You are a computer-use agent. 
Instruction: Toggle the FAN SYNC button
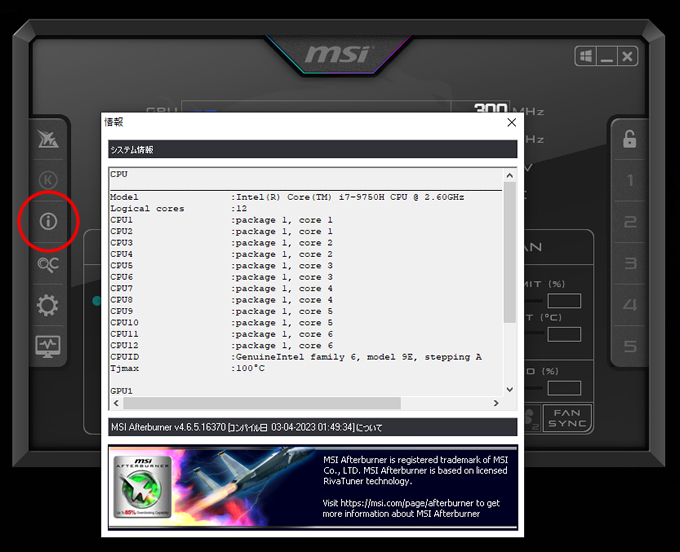[567, 418]
